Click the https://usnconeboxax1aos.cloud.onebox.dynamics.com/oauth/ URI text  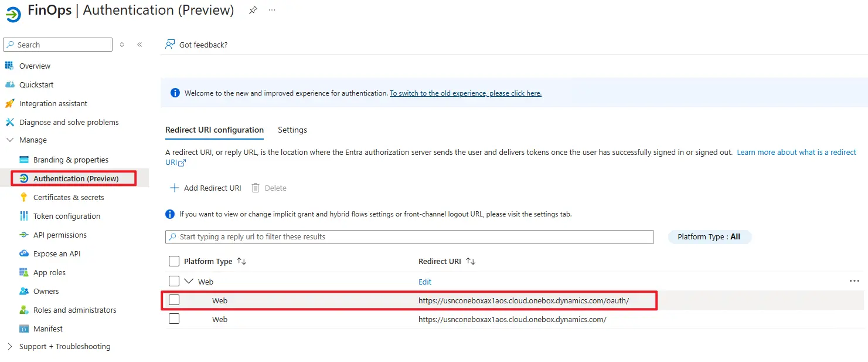tap(523, 300)
